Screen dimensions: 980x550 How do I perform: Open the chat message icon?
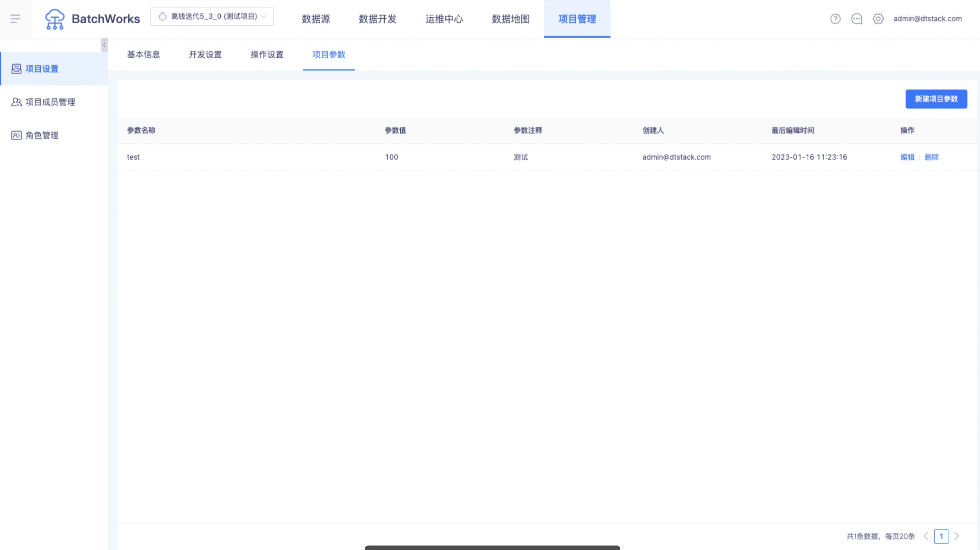point(857,19)
